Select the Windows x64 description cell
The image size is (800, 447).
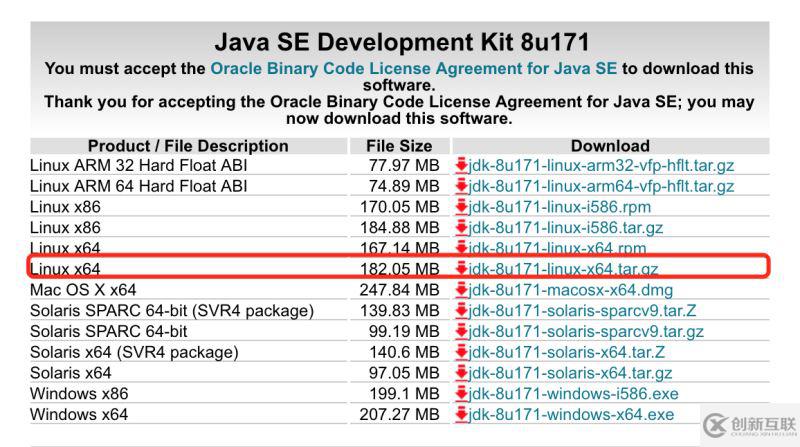pyautogui.click(x=79, y=414)
